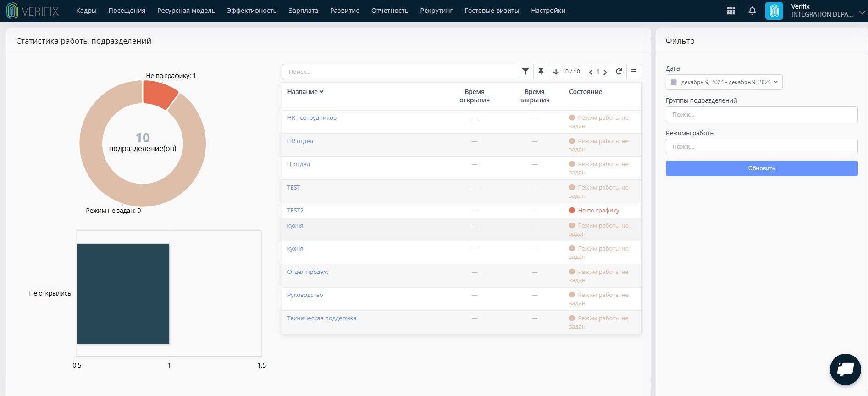This screenshot has height=396, width=868.
Task: Open notifications bell
Action: (752, 11)
